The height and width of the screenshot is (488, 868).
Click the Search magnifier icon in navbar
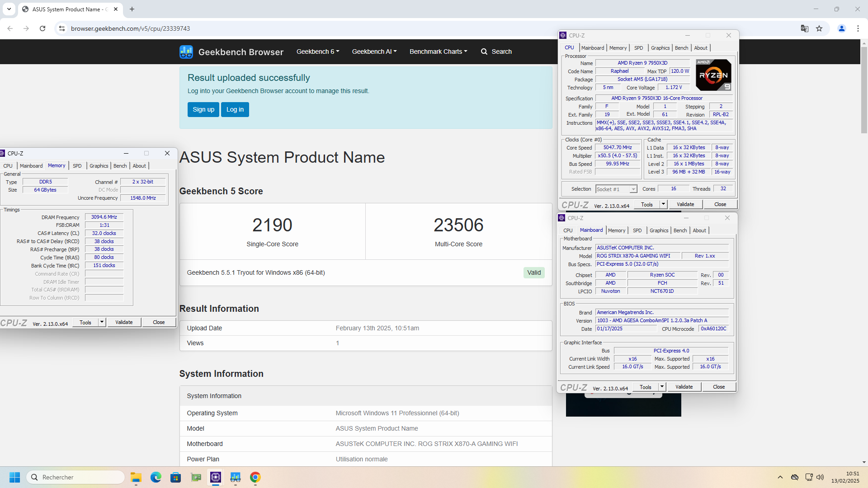[484, 52]
